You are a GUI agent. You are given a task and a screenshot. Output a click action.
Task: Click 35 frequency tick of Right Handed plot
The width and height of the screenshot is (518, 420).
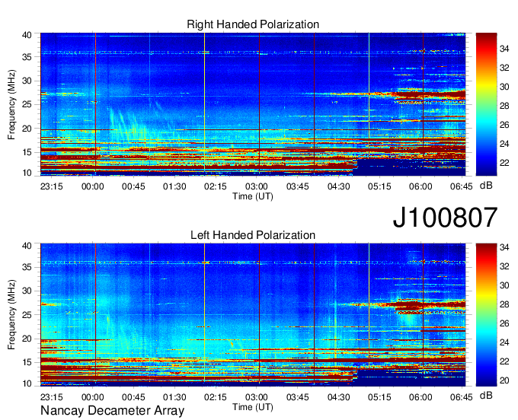[x=27, y=57]
